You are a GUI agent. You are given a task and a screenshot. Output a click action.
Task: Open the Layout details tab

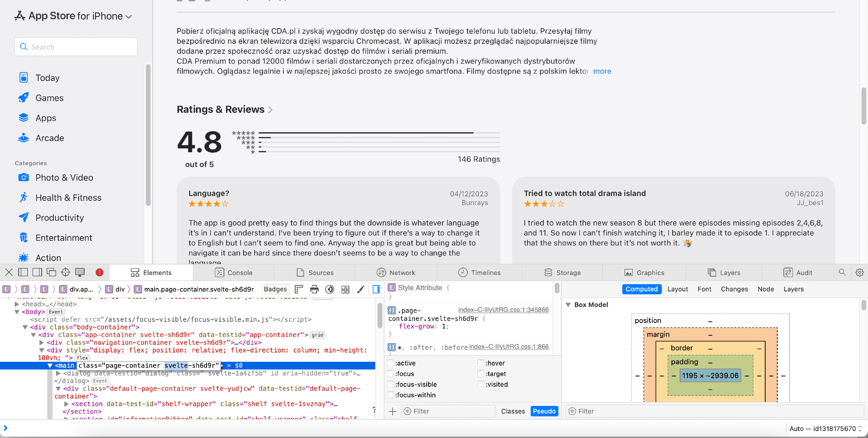point(677,289)
